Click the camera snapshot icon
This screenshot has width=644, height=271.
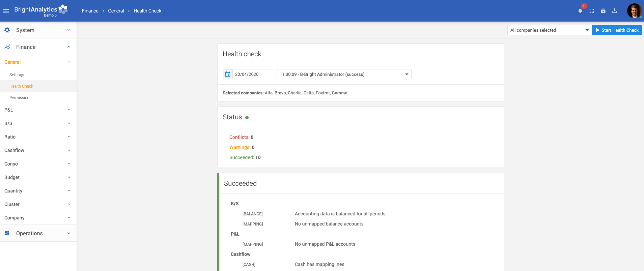(x=603, y=11)
